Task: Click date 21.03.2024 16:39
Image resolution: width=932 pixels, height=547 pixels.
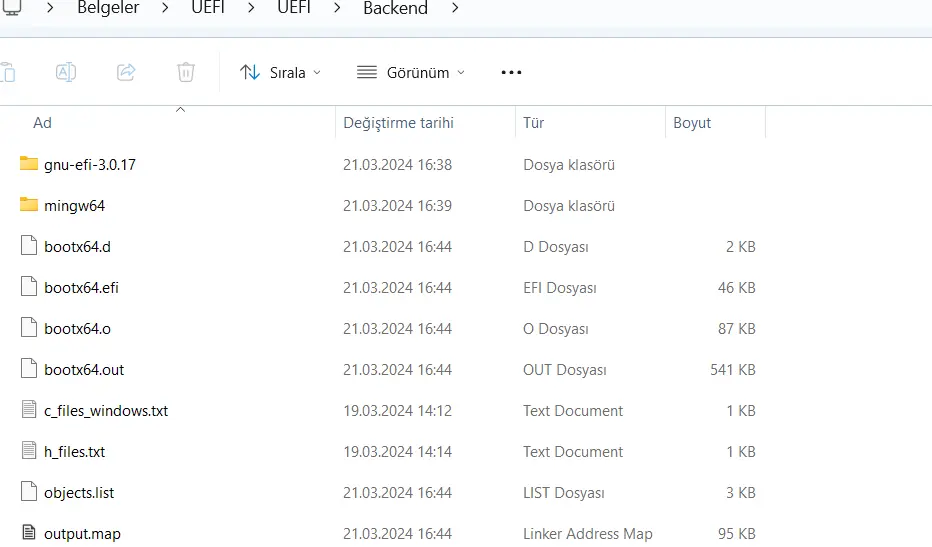Action: tap(397, 206)
